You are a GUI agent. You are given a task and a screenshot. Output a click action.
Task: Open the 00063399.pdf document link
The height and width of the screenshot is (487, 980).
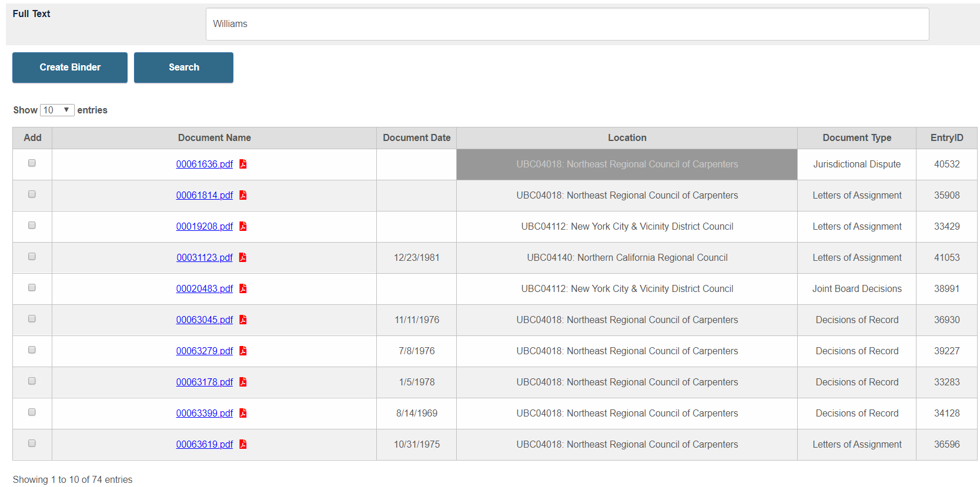[x=205, y=413]
